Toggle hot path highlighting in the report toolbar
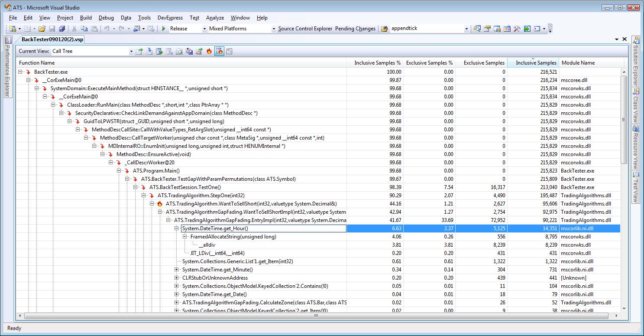 point(219,51)
